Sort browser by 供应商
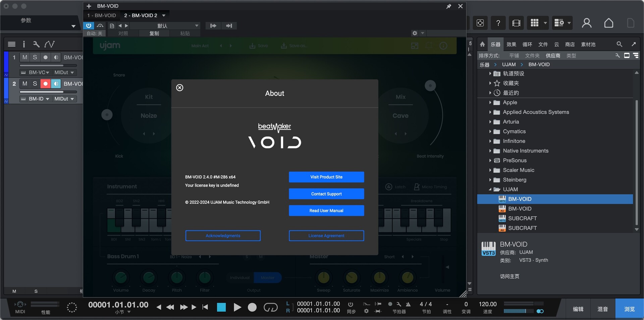Screen dimensions: 644x320 click(553, 56)
